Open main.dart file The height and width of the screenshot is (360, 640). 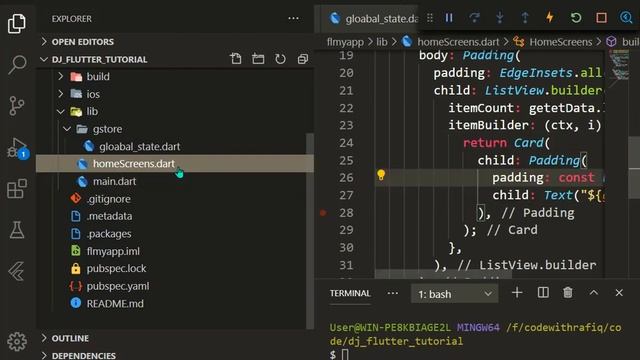[x=114, y=181]
